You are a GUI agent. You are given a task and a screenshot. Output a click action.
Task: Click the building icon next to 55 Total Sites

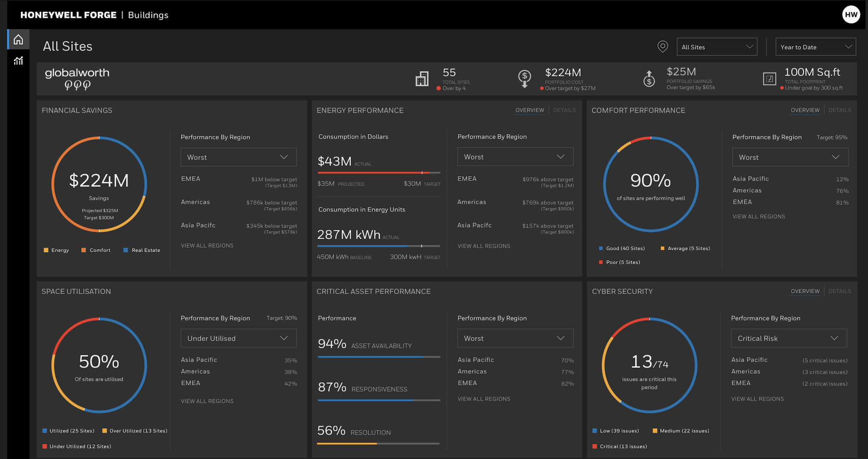click(422, 79)
